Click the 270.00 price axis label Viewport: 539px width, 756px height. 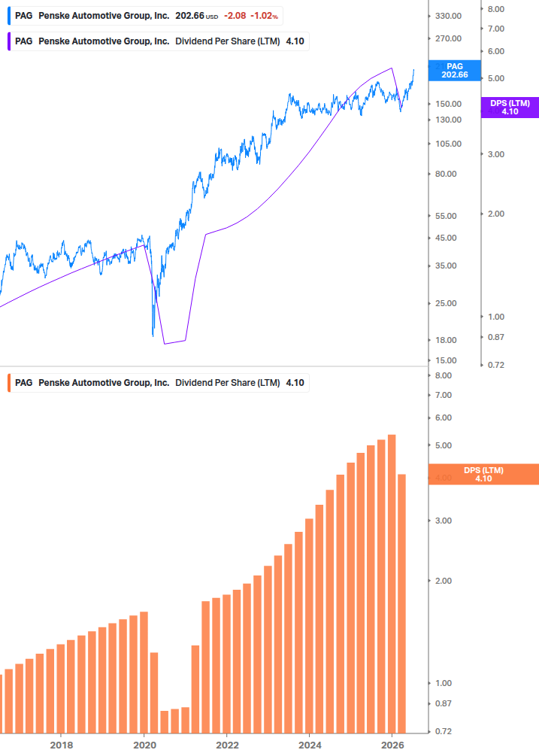tap(448, 38)
